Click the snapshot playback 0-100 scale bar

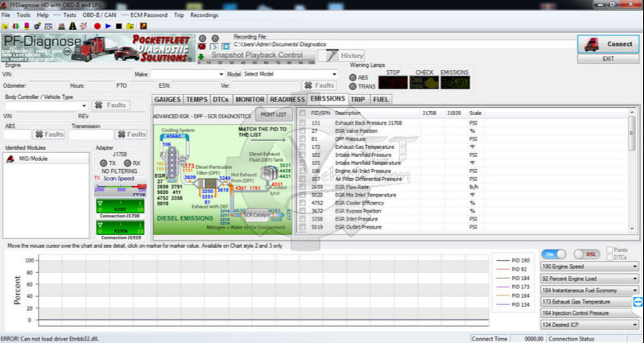pyautogui.click(x=256, y=63)
